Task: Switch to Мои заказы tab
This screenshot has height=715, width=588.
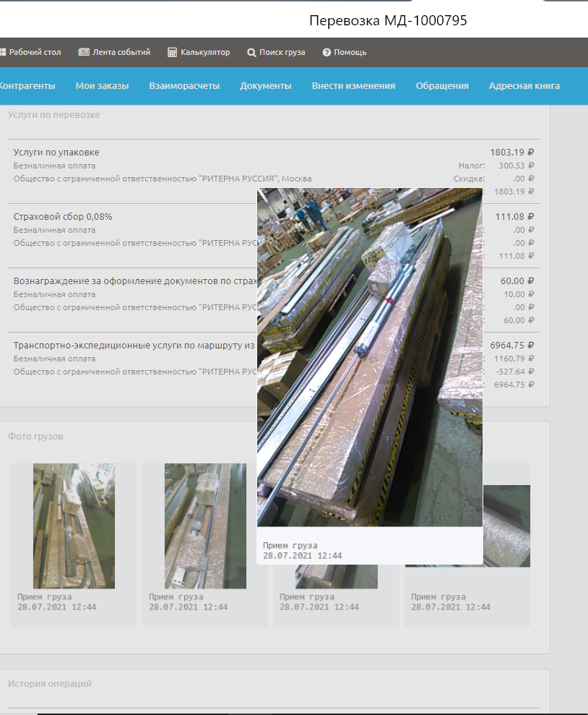Action: pyautogui.click(x=102, y=85)
